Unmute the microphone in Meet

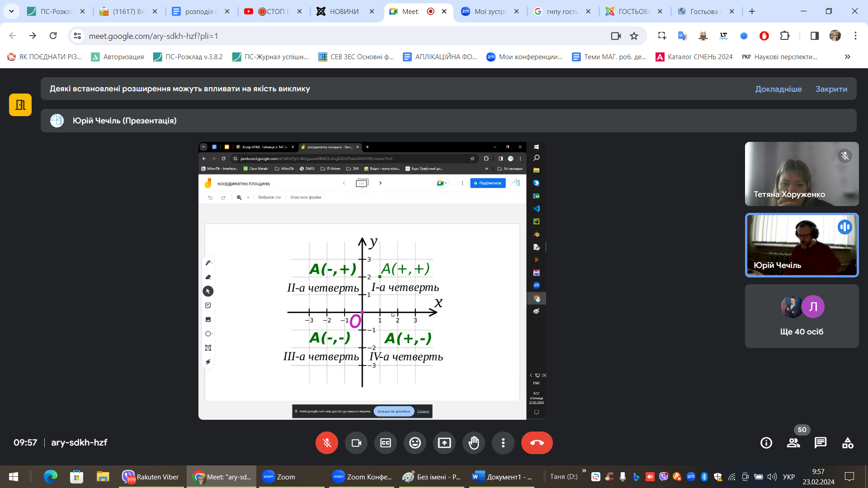click(327, 443)
